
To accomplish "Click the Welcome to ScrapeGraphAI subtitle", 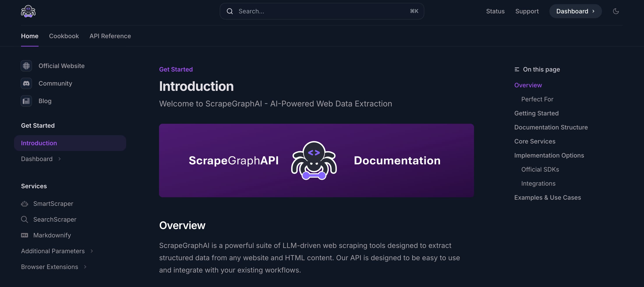I will coord(276,104).
